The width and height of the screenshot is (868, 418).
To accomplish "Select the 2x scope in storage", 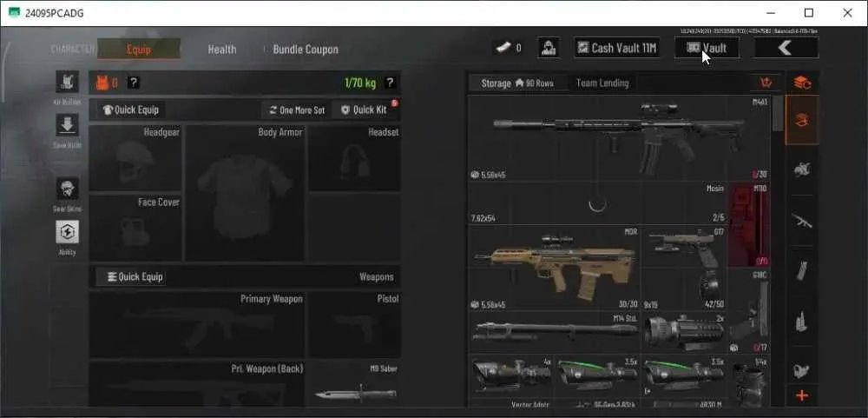I will (684, 332).
